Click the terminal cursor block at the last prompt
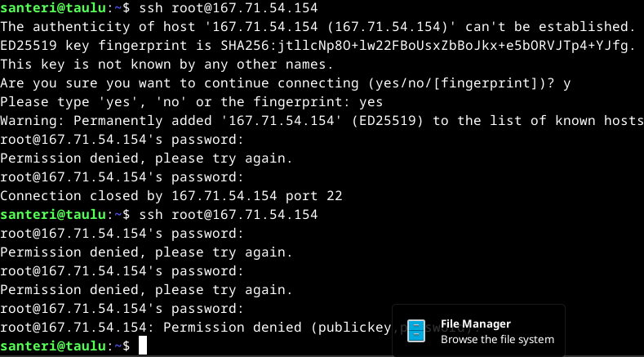Screen dimensions: 644x357 click(x=142, y=346)
